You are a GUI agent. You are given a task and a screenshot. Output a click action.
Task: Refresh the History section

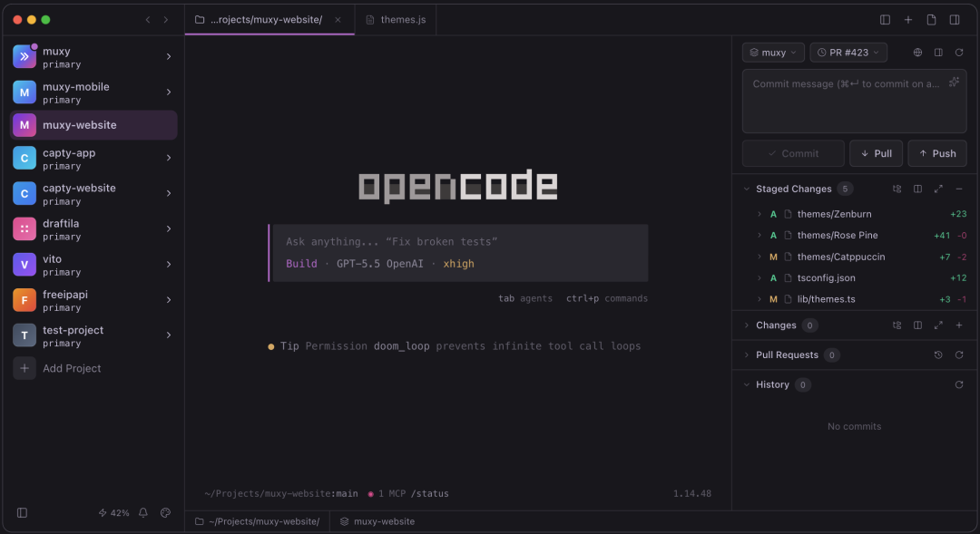959,384
